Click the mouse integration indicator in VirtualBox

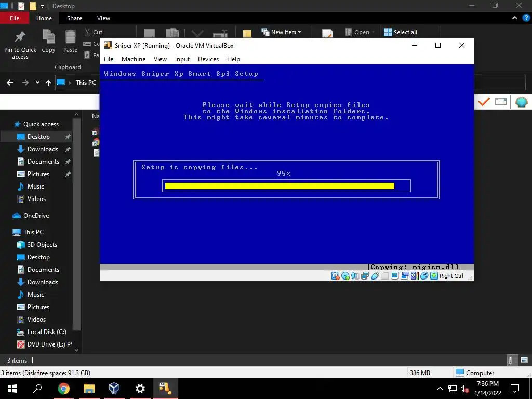(x=424, y=276)
